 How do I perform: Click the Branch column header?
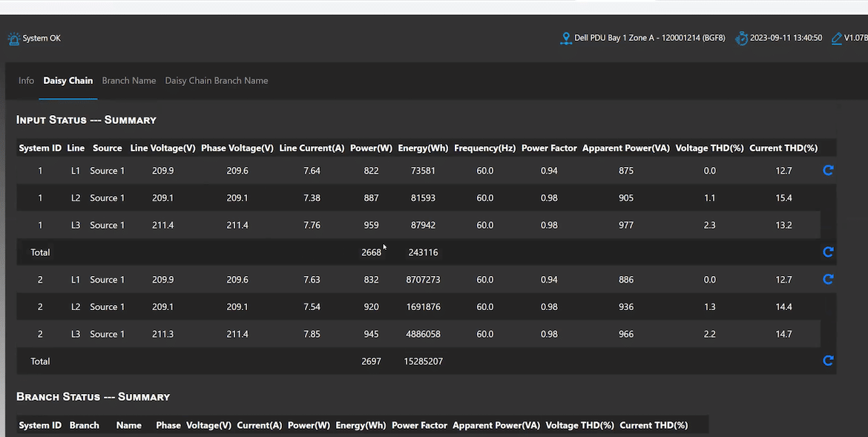click(84, 425)
